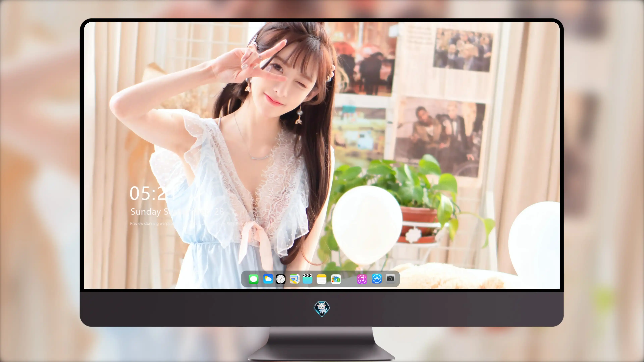644x362 pixels.
Task: Open the Newsstand app in the dock
Action: tap(336, 279)
